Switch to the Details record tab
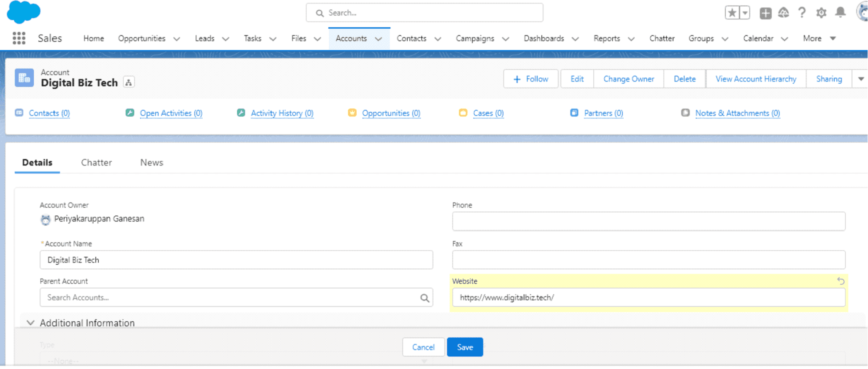 [37, 163]
